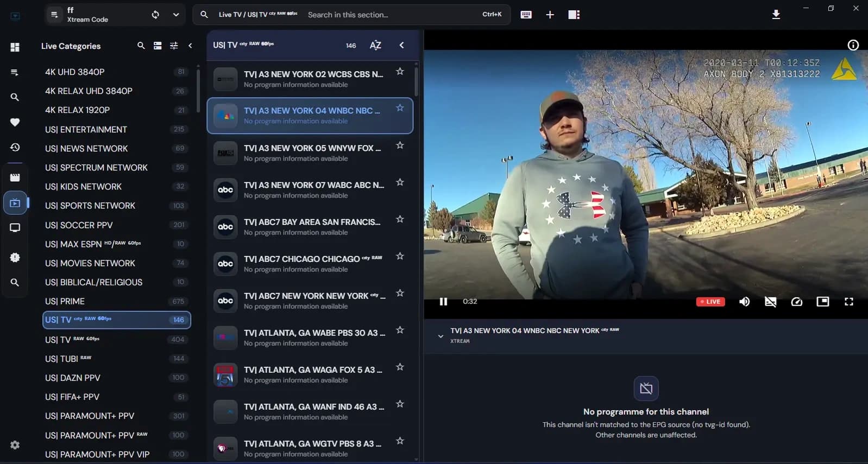This screenshot has height=464, width=868.
Task: Enter fullscreen mode in player
Action: point(849,301)
